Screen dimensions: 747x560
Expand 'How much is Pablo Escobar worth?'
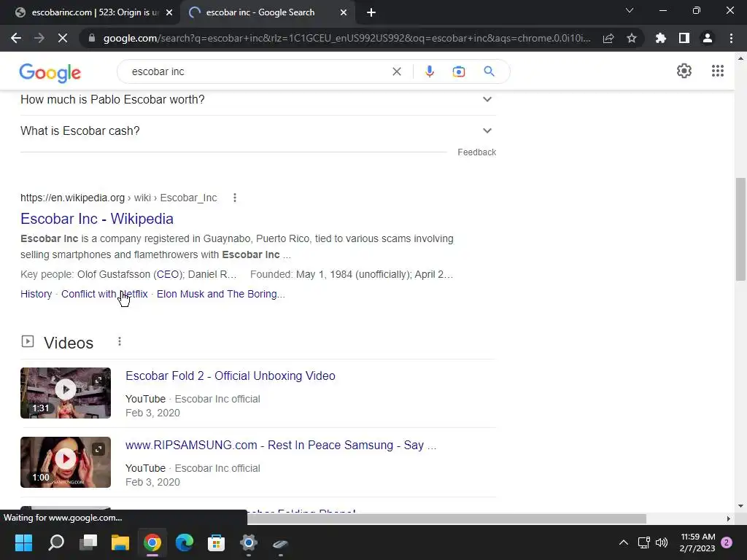point(258,99)
